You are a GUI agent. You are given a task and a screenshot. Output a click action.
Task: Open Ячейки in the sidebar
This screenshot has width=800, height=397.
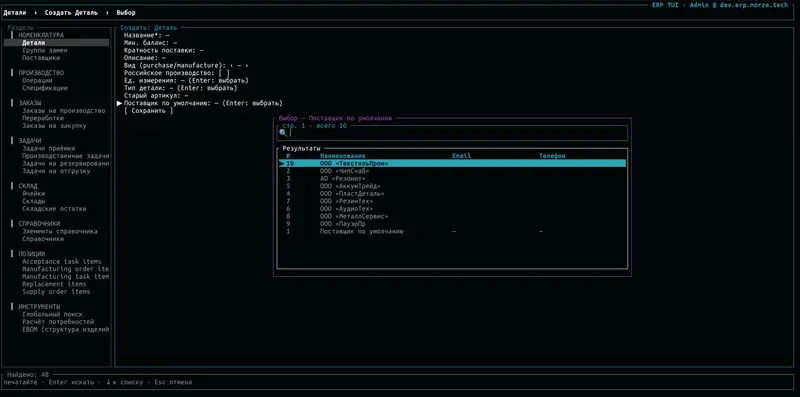point(33,193)
